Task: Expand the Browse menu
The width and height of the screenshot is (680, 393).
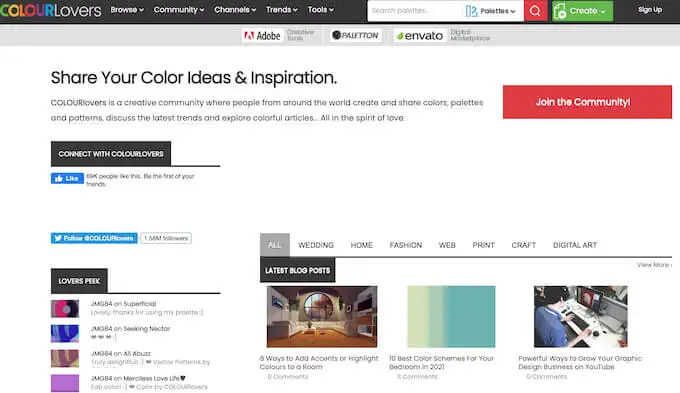Action: point(127,10)
